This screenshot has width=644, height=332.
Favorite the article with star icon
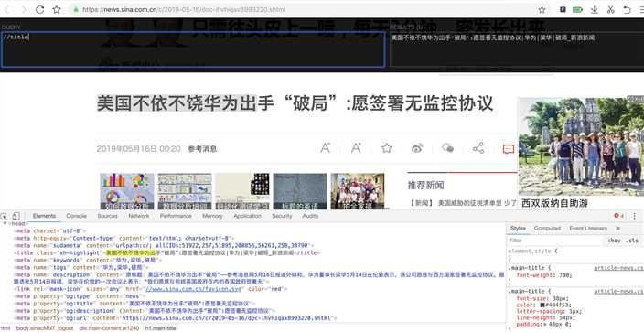[x=386, y=148]
